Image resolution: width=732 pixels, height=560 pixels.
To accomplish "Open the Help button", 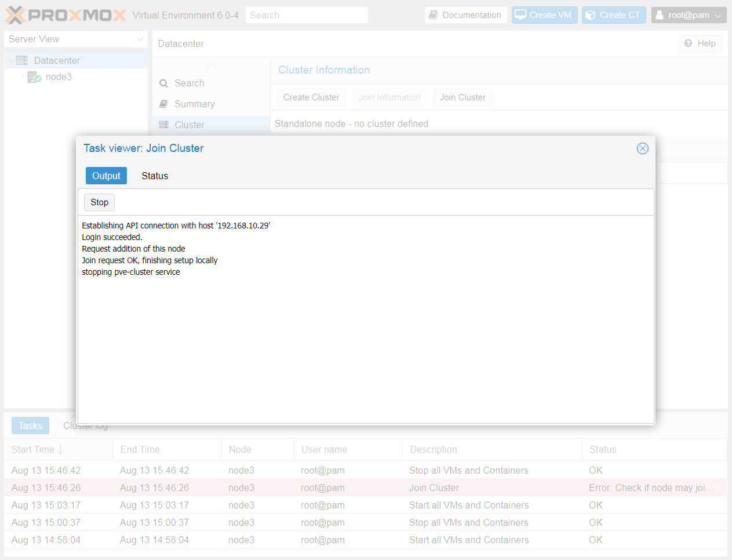I will 701,43.
